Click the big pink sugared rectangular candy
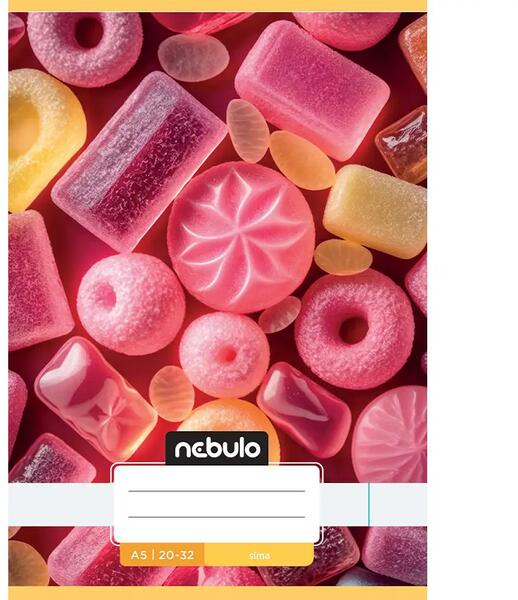This screenshot has width=518, height=600. click(312, 90)
